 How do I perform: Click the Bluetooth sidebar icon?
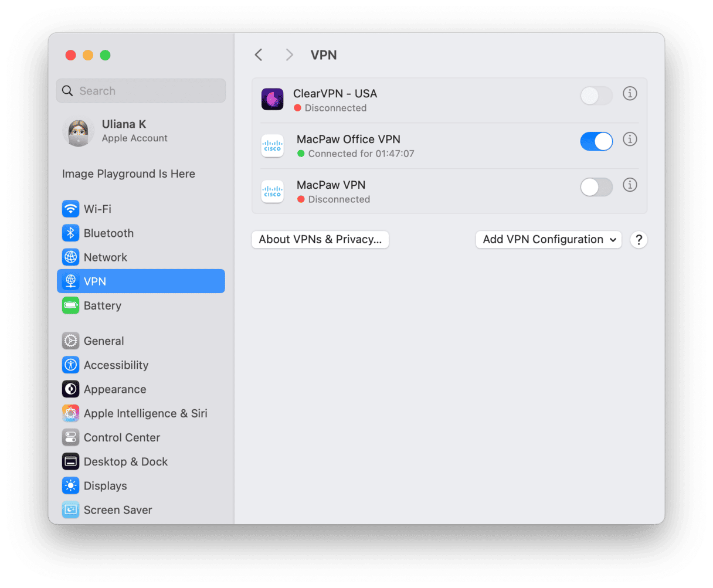click(x=70, y=233)
